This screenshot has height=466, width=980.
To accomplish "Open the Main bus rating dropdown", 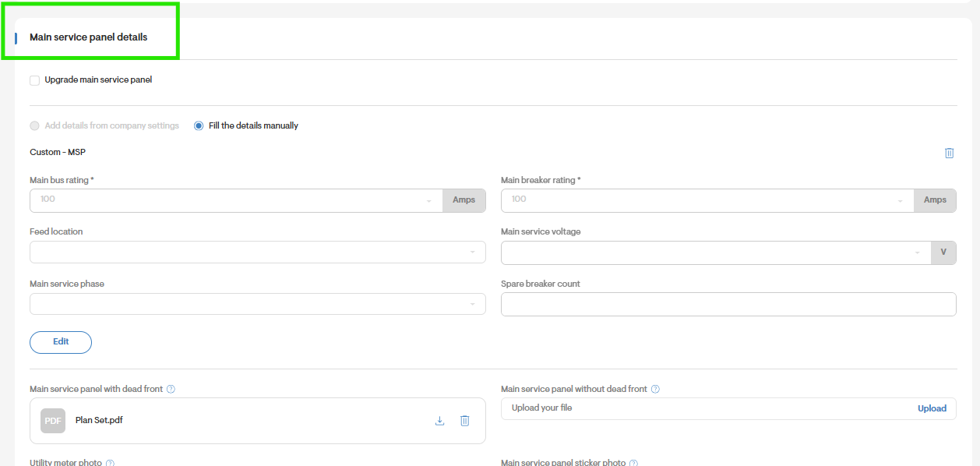I will coord(236,200).
